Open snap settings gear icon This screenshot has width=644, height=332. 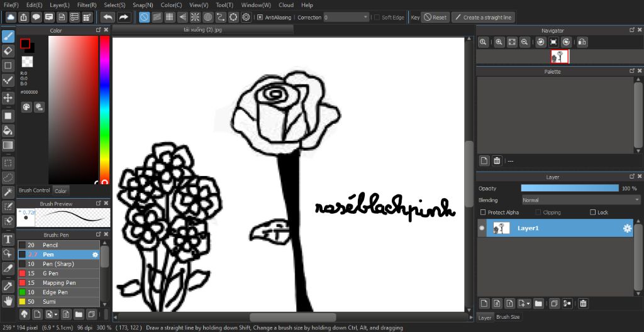click(246, 17)
